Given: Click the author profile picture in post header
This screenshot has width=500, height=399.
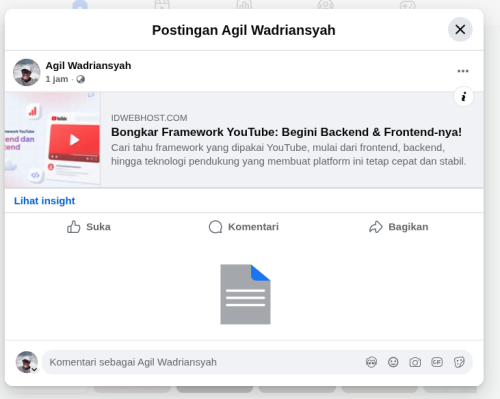Looking at the screenshot, I should (x=27, y=72).
